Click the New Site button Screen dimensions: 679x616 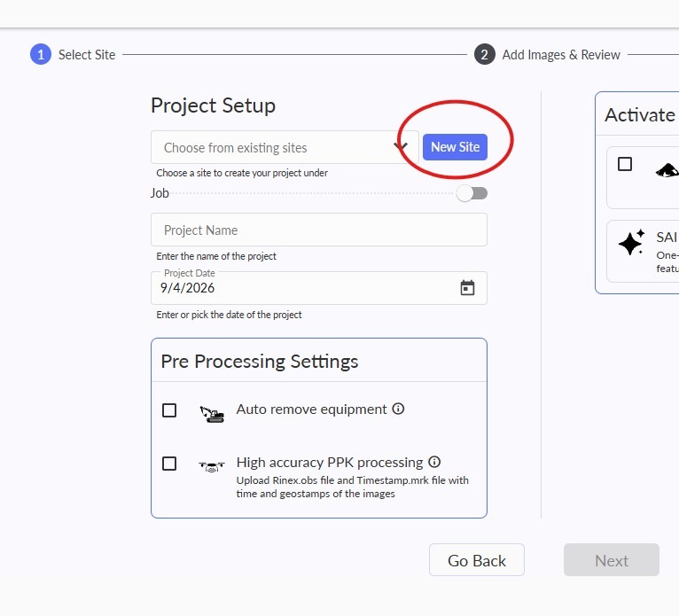[455, 147]
